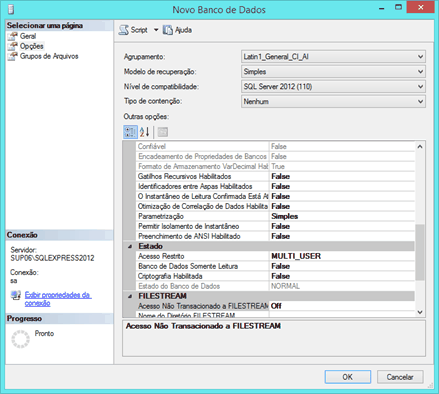
Task: Open the Tipo de contenção dropdown
Action: pyautogui.click(x=333, y=101)
